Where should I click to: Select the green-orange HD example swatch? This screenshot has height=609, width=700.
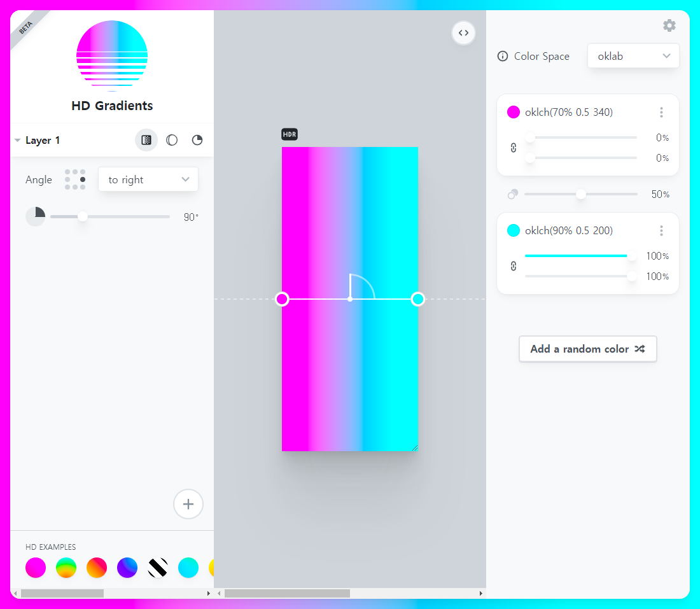pos(66,568)
